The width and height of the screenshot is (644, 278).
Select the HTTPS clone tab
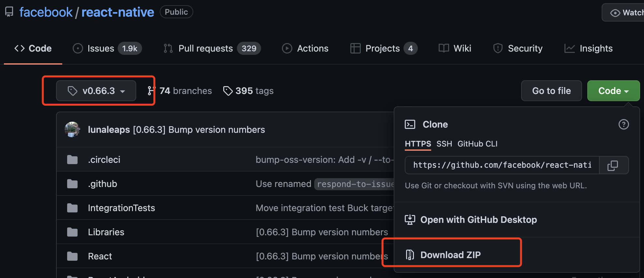(418, 144)
